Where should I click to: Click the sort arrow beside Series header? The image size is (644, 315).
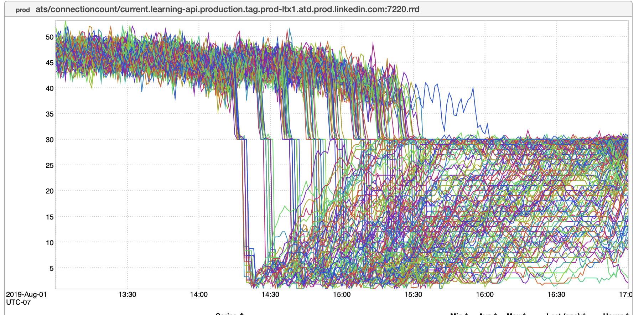click(242, 314)
